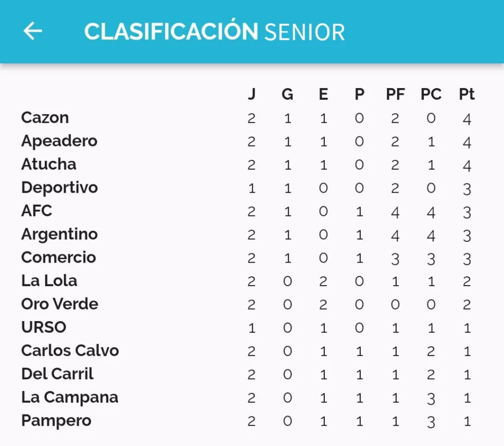Viewport: 504px width, 446px height.
Task: Click the Pt column header
Action: point(467,94)
